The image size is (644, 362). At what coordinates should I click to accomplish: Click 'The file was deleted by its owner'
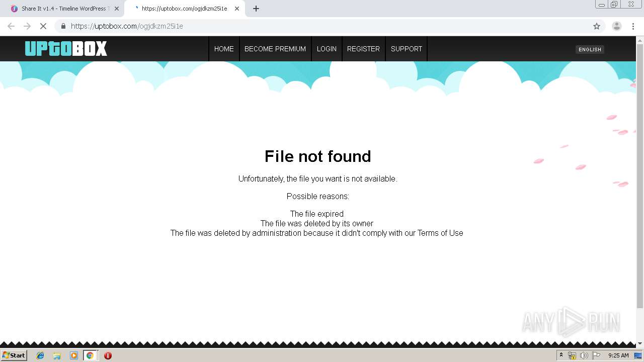(x=317, y=223)
